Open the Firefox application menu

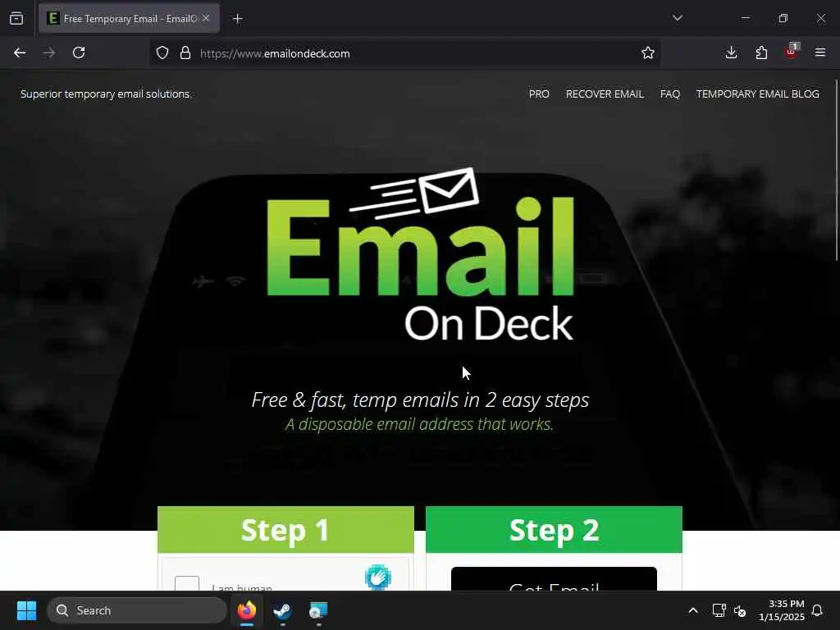tap(820, 52)
